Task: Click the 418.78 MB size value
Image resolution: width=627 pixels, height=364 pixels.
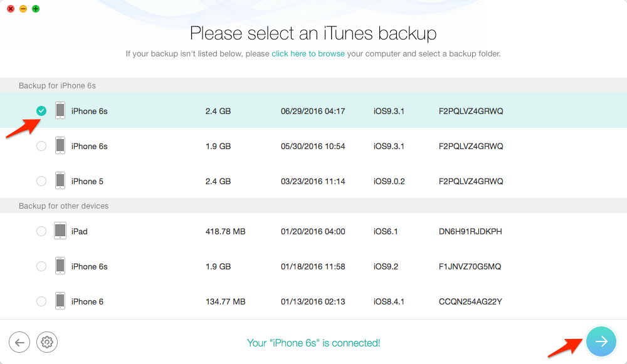Action: pyautogui.click(x=226, y=231)
